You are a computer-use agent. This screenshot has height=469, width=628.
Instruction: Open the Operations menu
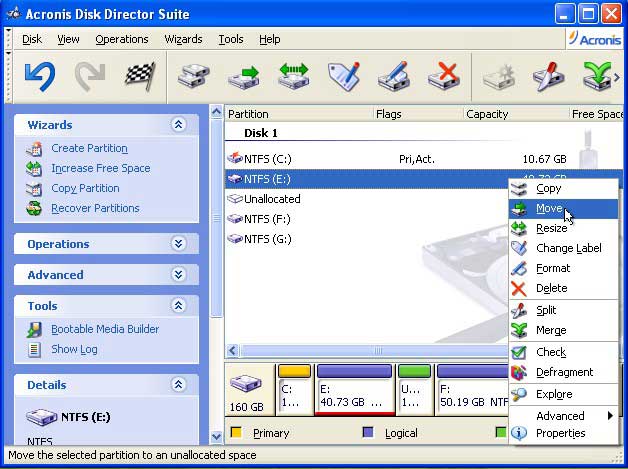coord(122,39)
